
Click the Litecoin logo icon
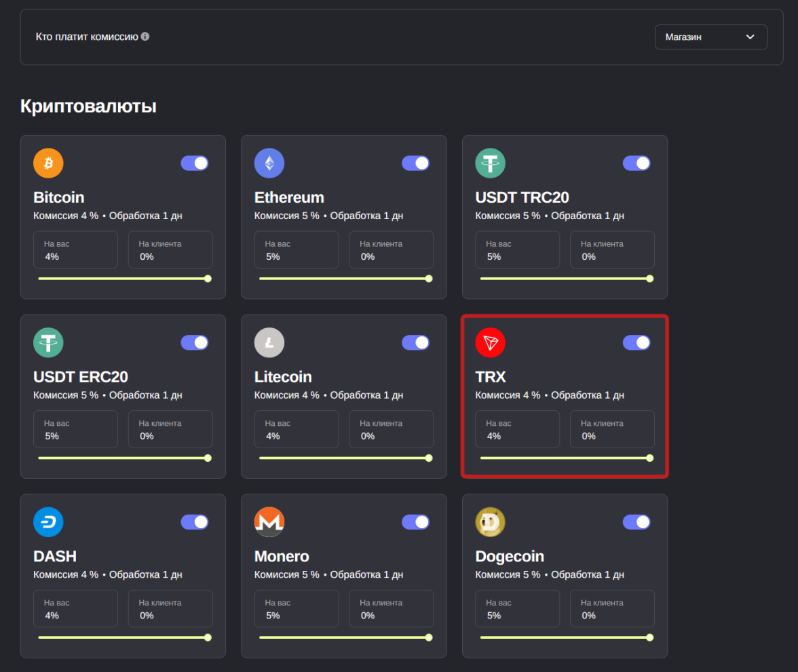pos(269,342)
